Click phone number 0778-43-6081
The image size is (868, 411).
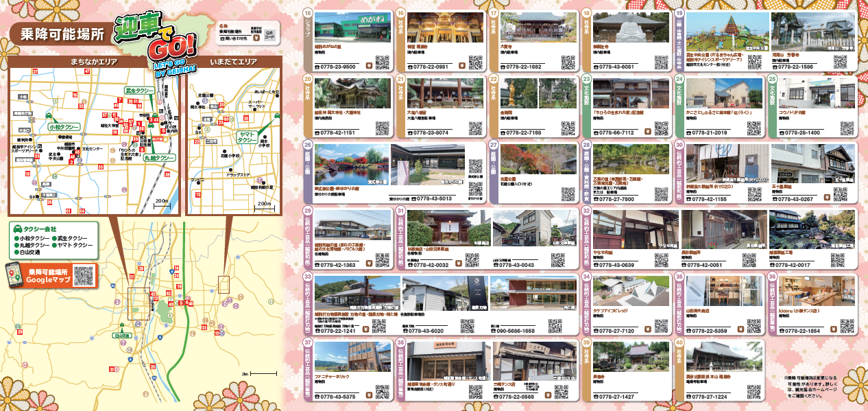coord(616,67)
